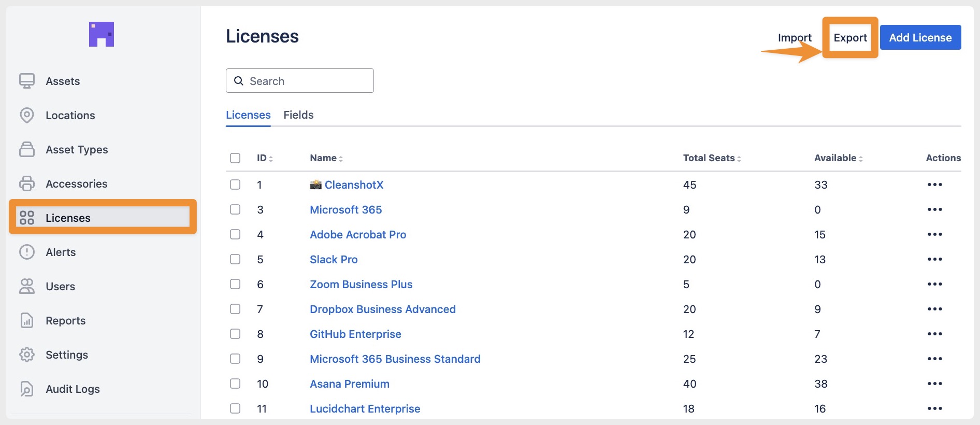Open the Lucidchart Enterprise link

(365, 408)
